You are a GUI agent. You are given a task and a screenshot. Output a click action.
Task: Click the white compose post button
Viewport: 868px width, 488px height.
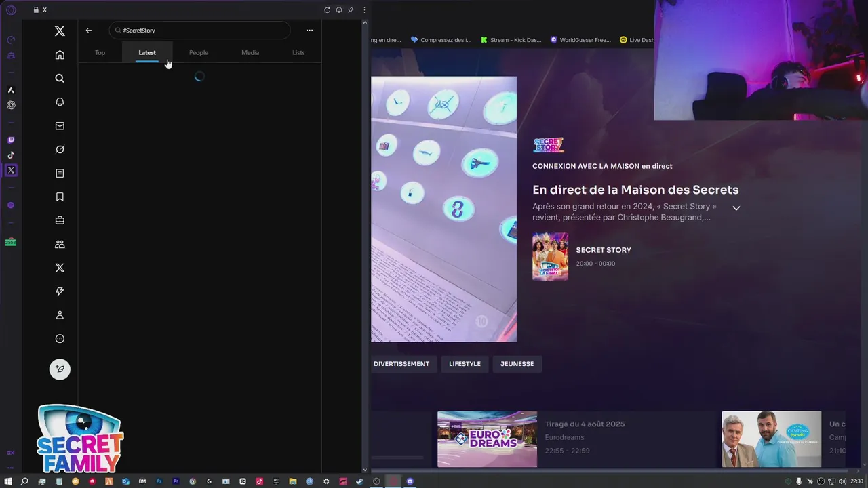[x=60, y=369]
